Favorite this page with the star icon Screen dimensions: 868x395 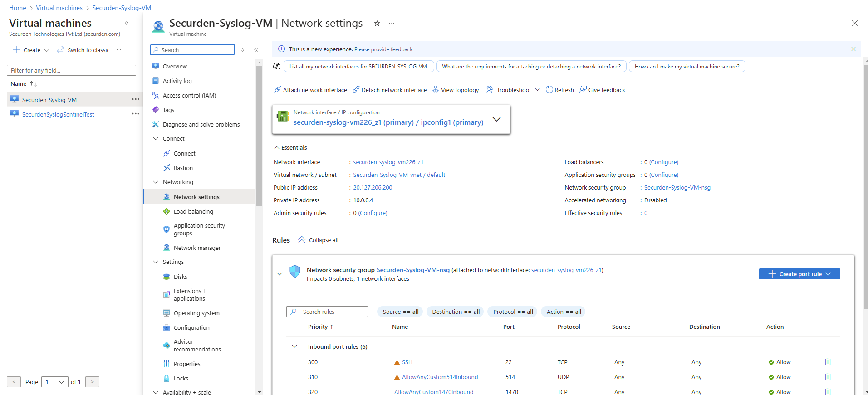(377, 23)
